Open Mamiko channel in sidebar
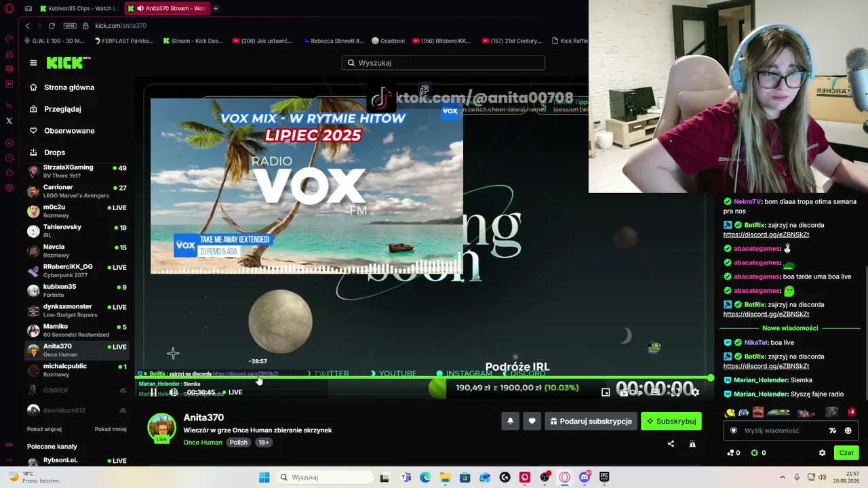Screen dimensions: 868x488 tap(77, 330)
